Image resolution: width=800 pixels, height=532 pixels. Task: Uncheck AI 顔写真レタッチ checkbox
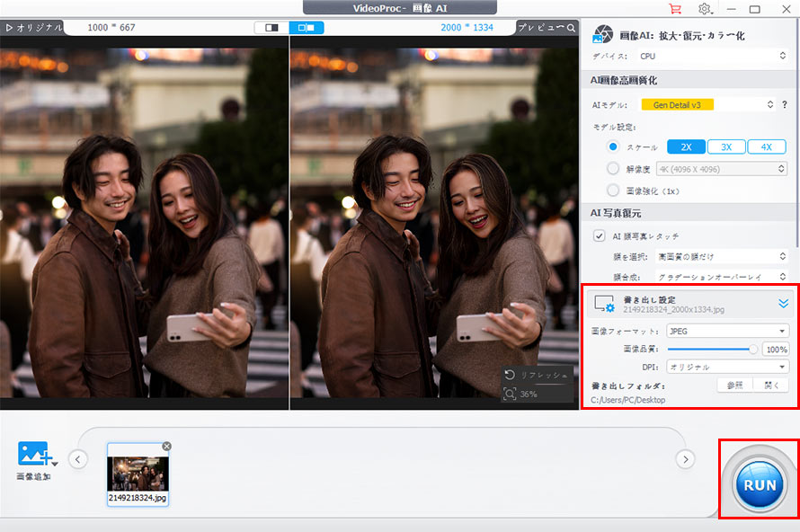600,235
